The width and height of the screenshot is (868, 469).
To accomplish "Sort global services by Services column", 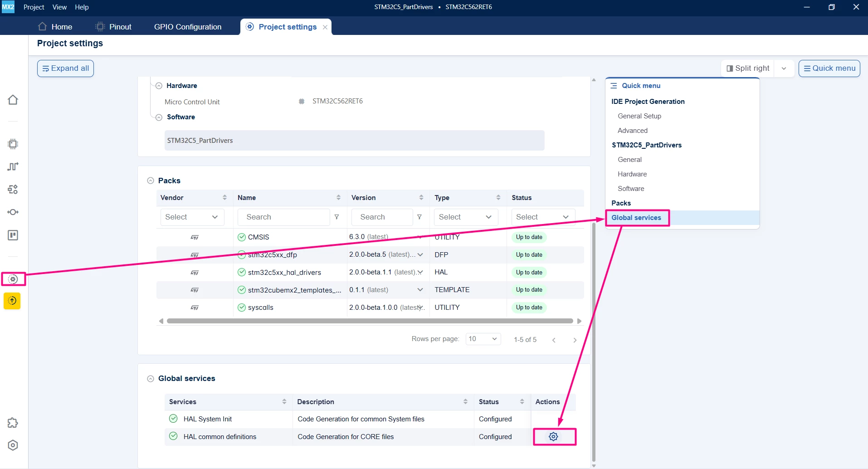I will (x=284, y=401).
